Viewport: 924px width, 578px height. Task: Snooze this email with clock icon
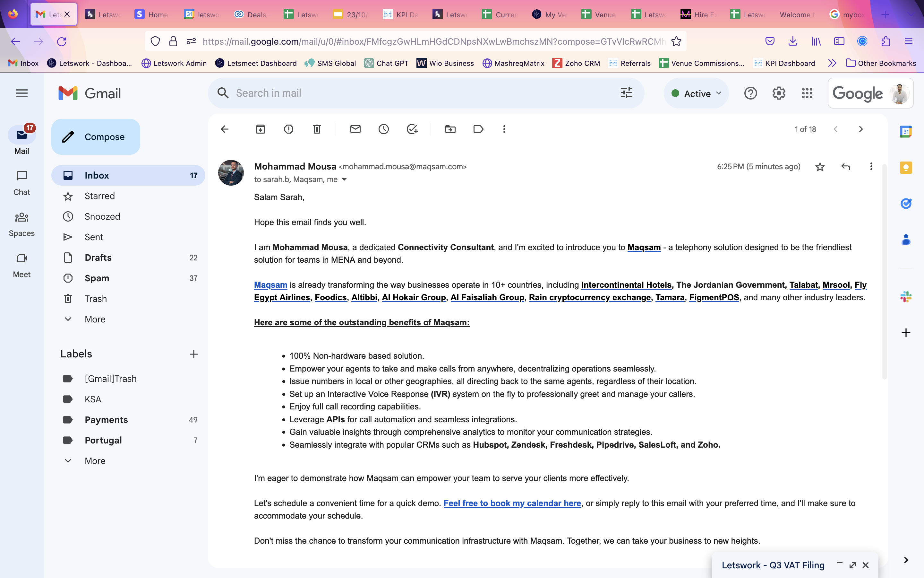(384, 129)
